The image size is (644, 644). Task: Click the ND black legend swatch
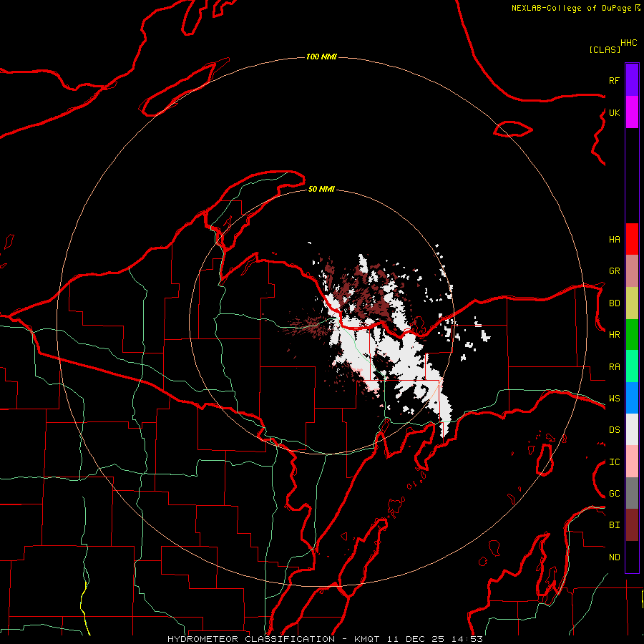click(632, 557)
